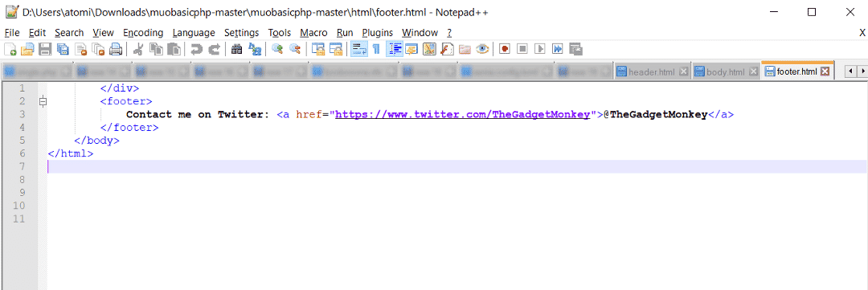Open the Plugins menu

[x=378, y=33]
